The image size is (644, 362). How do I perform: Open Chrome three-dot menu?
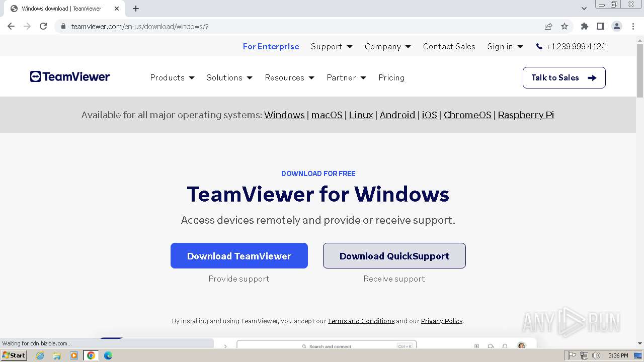(x=632, y=26)
